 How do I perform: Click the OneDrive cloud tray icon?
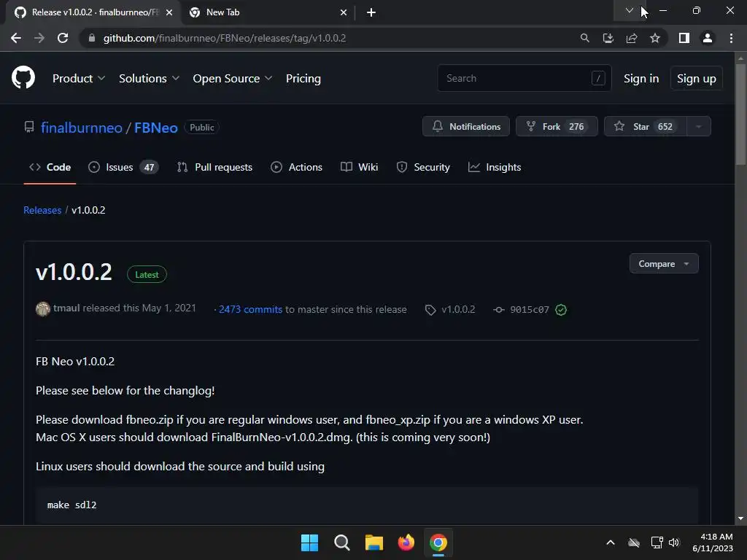(x=634, y=542)
